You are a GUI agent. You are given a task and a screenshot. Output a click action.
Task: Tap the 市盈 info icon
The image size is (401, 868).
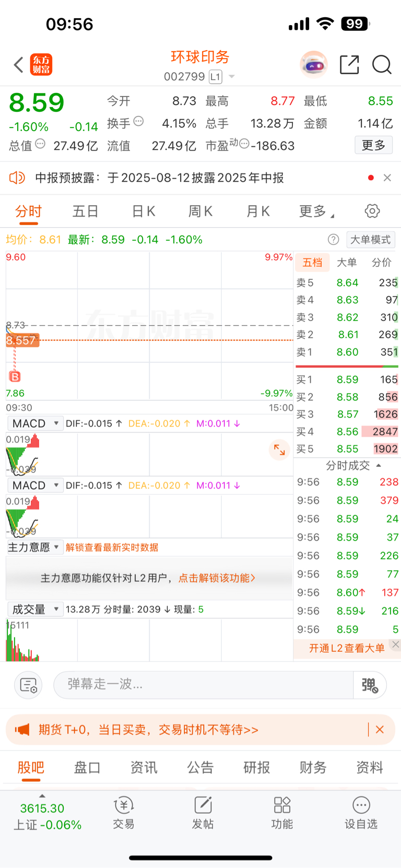point(244,145)
